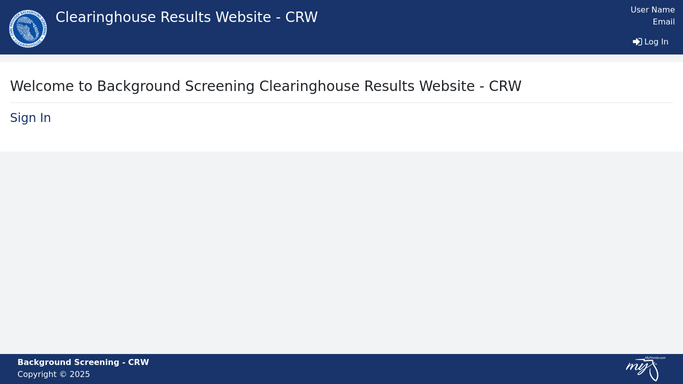Click the Background Screening - CRW footer text
Image resolution: width=683 pixels, height=384 pixels.
point(83,362)
